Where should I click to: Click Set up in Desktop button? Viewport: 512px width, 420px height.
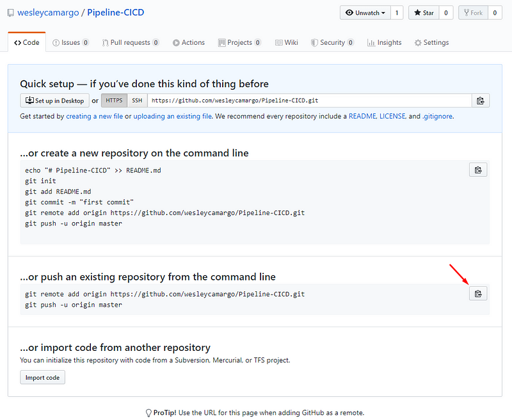coord(54,101)
